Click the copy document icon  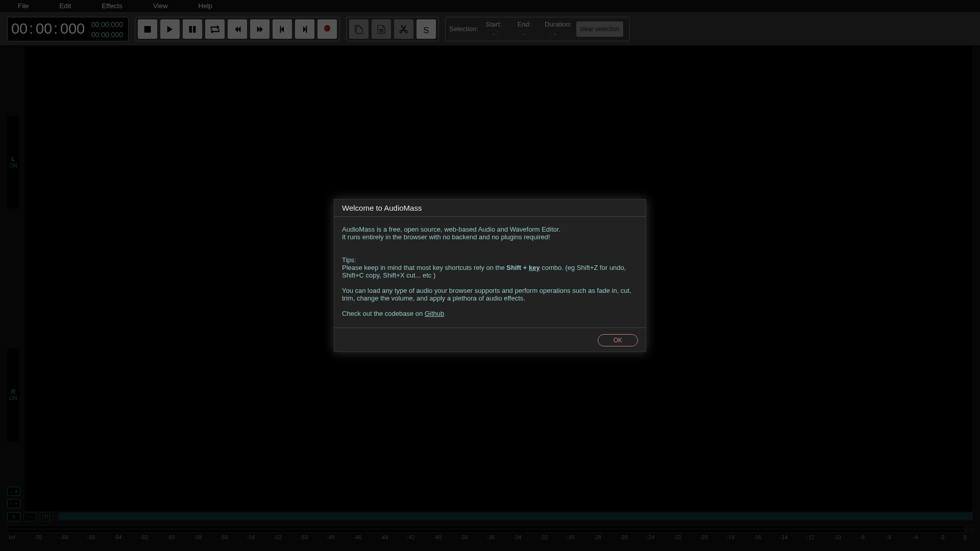pyautogui.click(x=358, y=29)
